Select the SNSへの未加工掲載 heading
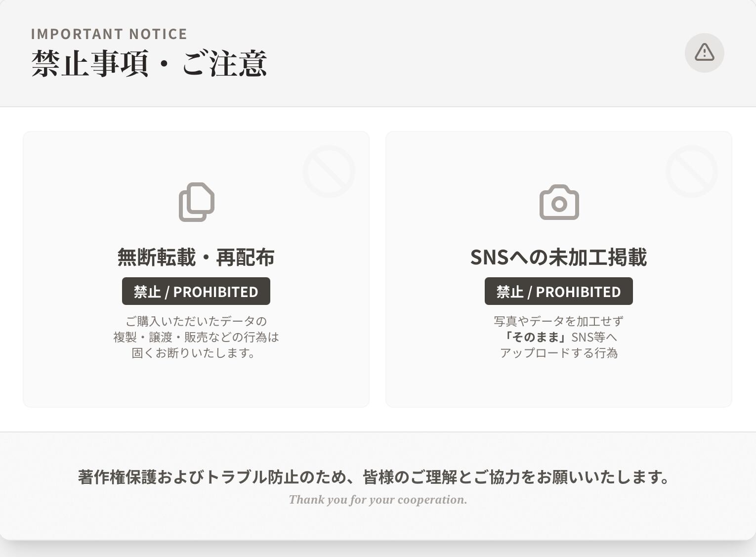The width and height of the screenshot is (756, 557). (559, 257)
